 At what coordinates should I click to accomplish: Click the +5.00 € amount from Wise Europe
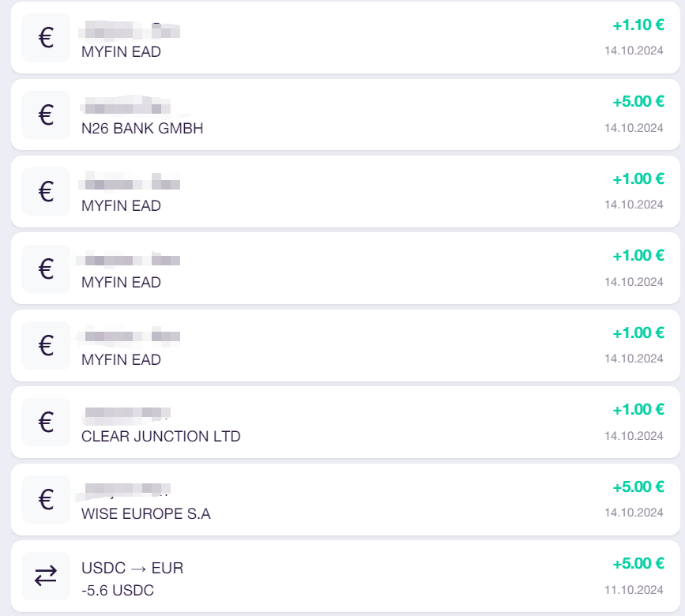click(638, 486)
